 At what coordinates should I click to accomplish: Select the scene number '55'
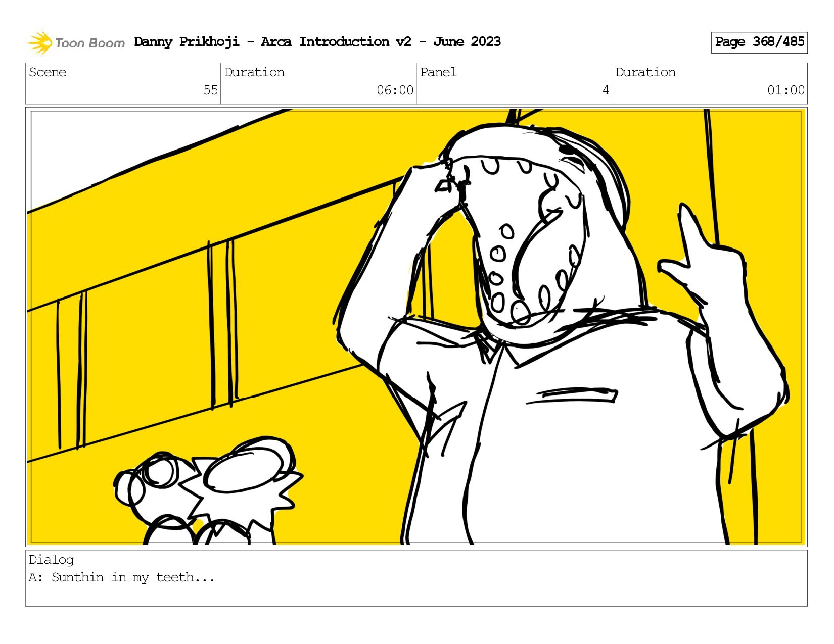coord(210,90)
